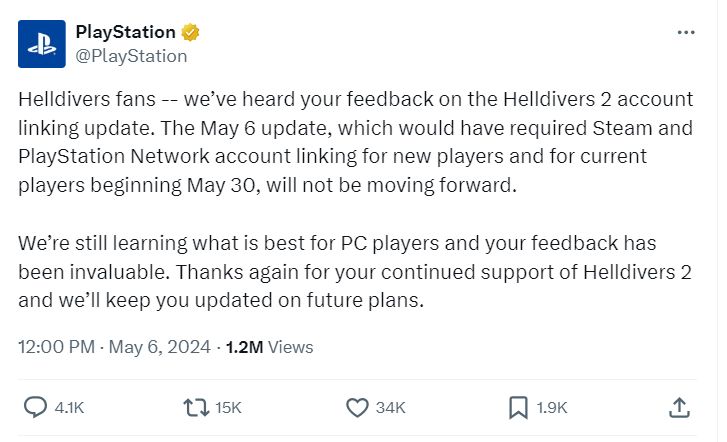Screen dimensions: 727x442
Task: Click the PlayStation display name
Action: point(124,32)
